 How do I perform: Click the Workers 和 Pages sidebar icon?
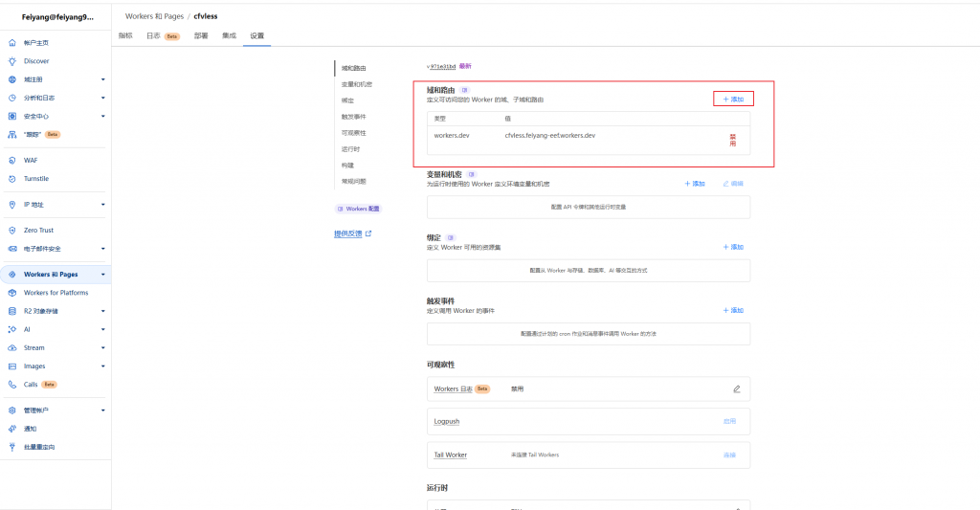(x=11, y=275)
